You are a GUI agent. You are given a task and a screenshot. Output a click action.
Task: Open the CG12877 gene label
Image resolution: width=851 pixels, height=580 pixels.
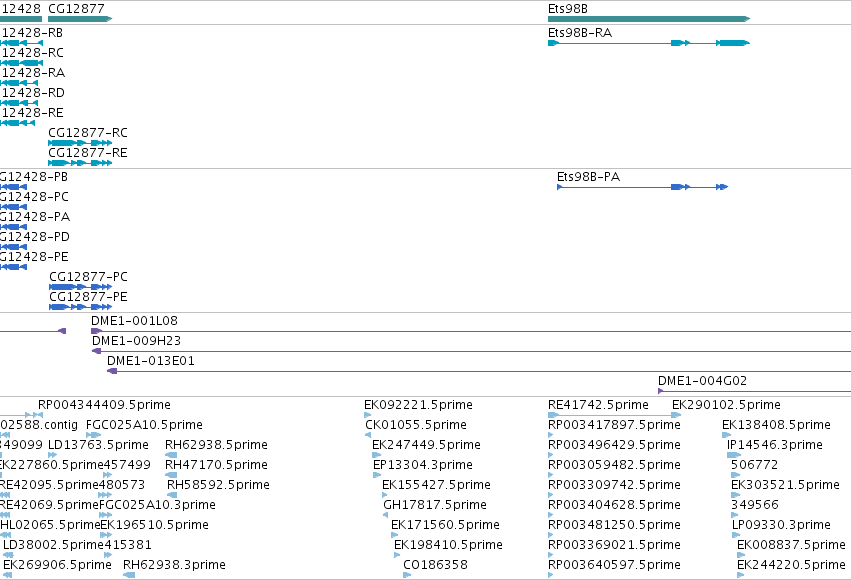tap(76, 9)
